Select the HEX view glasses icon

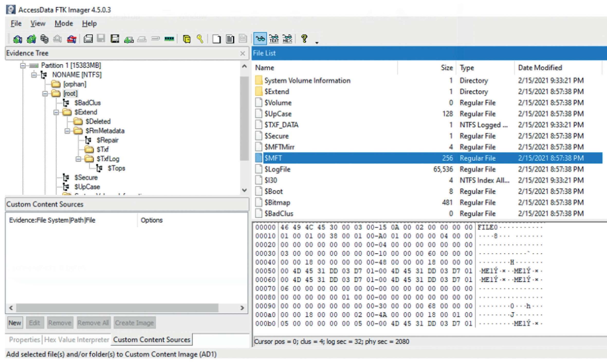(x=287, y=39)
